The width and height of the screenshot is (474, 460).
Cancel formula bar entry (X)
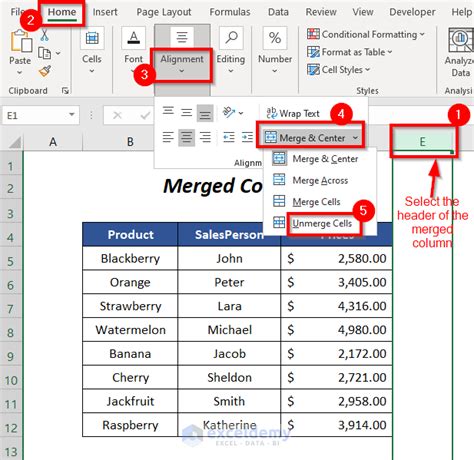tap(117, 116)
